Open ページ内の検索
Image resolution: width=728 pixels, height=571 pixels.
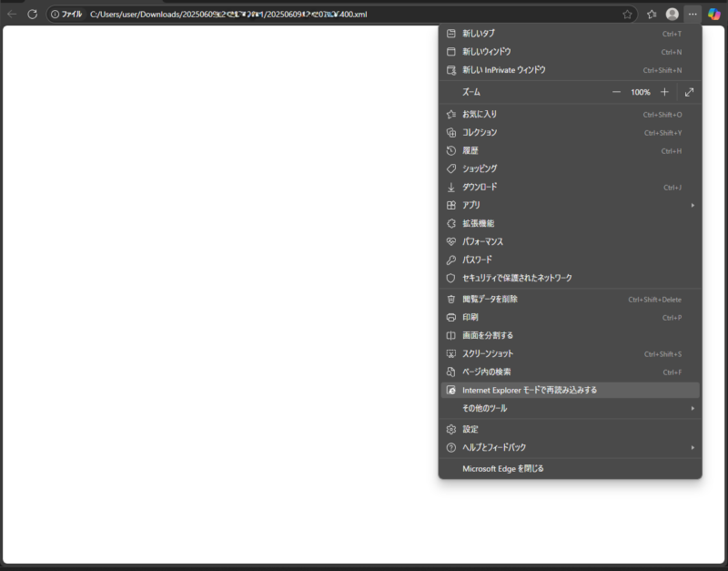click(571, 372)
